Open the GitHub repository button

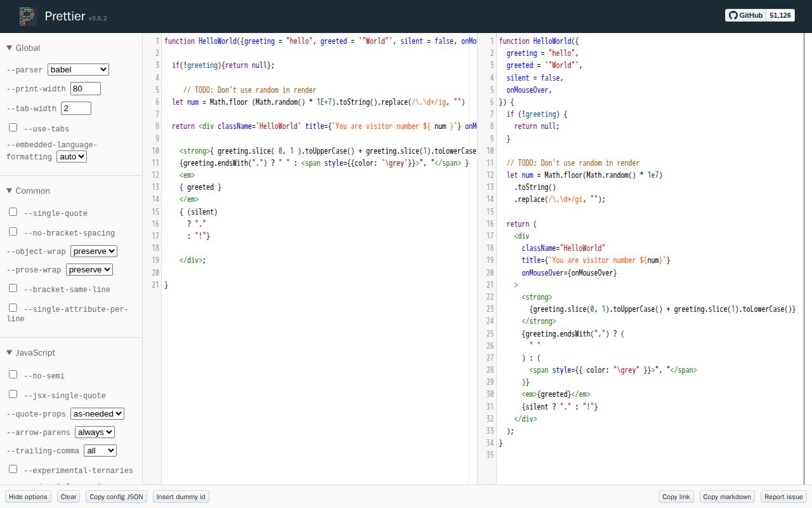745,15
